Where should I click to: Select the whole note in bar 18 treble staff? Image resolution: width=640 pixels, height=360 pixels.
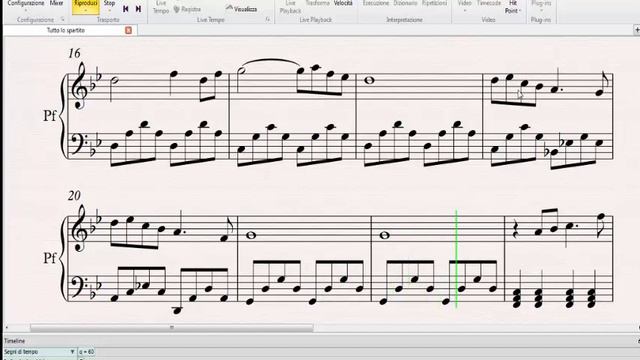coord(370,80)
